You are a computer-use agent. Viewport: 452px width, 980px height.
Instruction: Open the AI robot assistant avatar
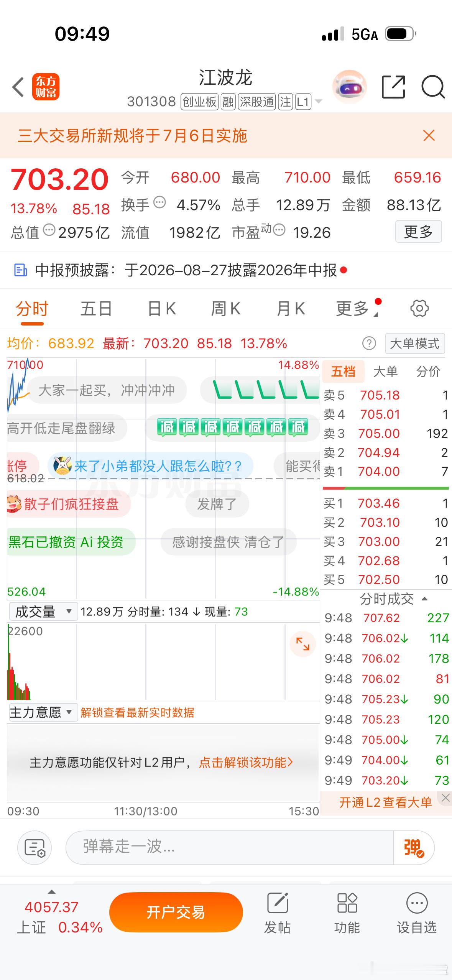click(x=349, y=87)
